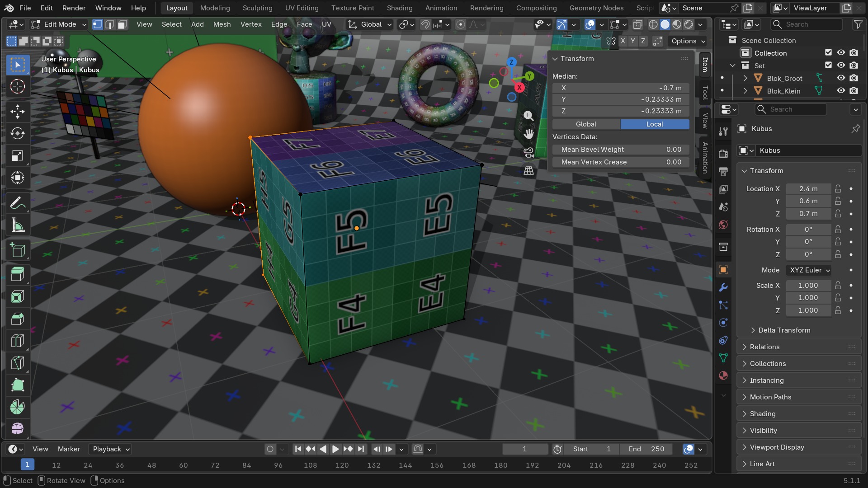Open the Mesh menu in viewport header
This screenshot has width=868, height=488.
222,24
